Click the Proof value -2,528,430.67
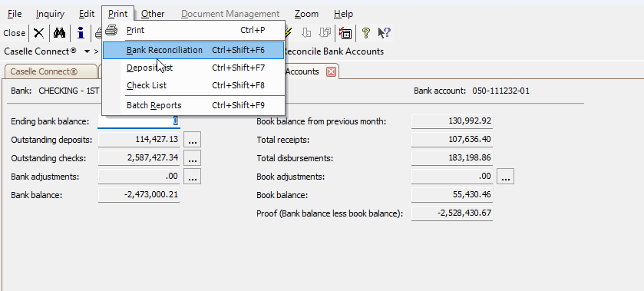644x291 pixels. [452, 213]
